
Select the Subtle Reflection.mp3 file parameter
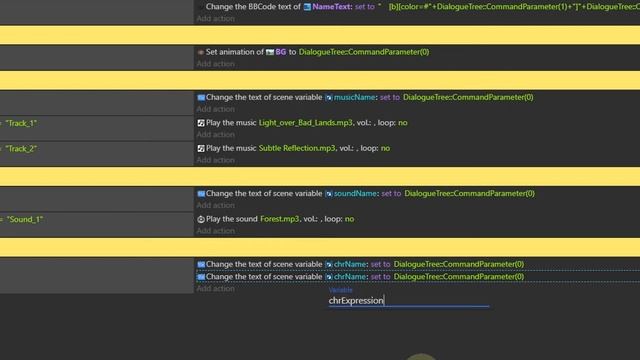pos(297,149)
